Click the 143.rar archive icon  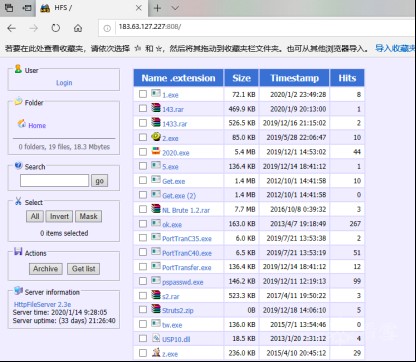(156, 107)
